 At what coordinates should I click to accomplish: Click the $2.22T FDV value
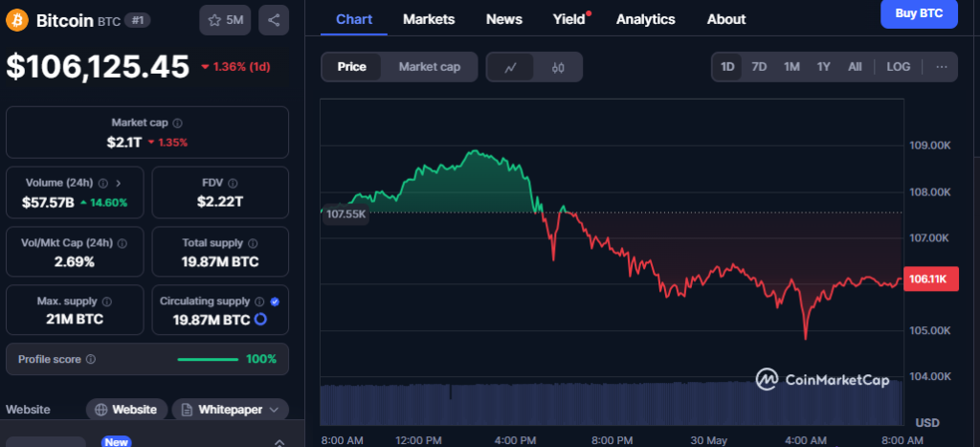pos(220,202)
